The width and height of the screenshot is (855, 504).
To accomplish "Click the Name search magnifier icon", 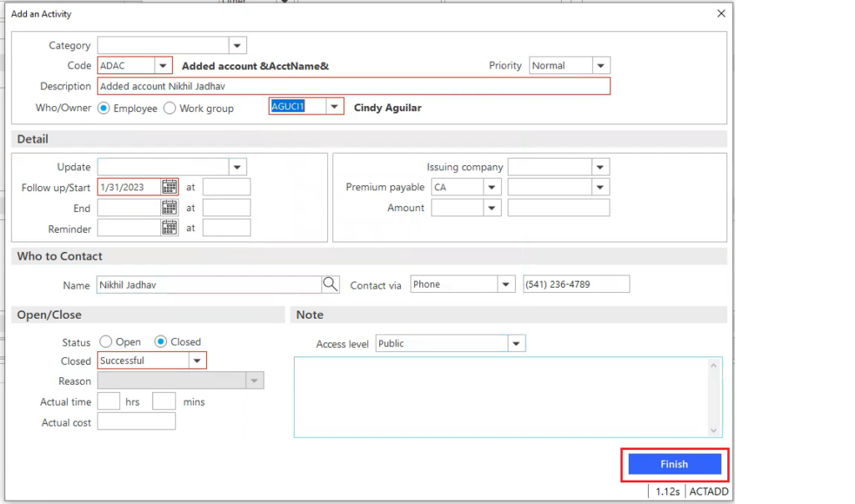I will pyautogui.click(x=330, y=285).
